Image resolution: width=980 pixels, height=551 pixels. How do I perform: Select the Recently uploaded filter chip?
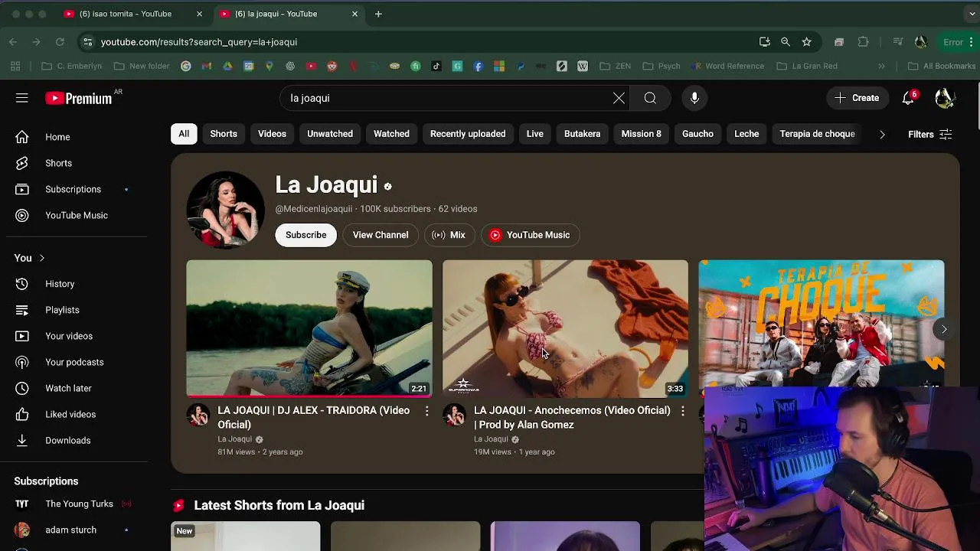point(468,134)
